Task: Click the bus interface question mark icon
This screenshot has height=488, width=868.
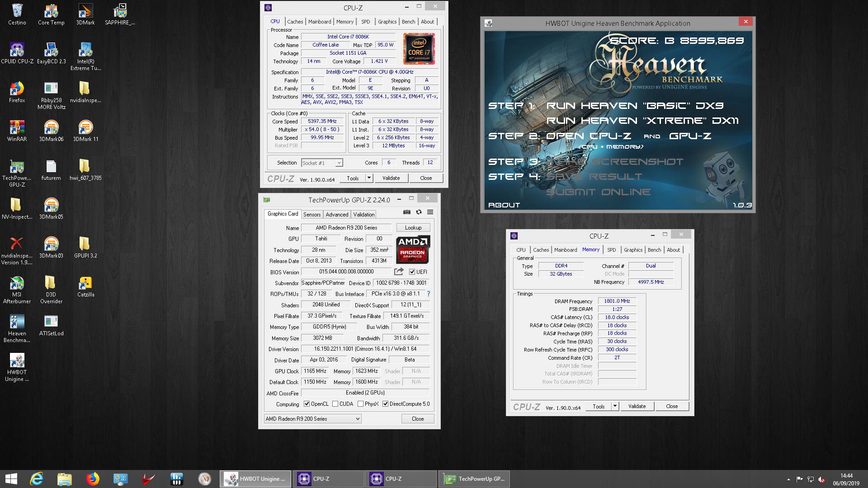Action: [429, 294]
